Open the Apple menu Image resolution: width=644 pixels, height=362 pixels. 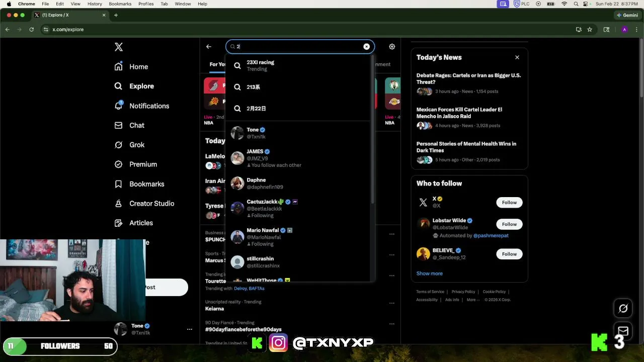click(x=9, y=4)
